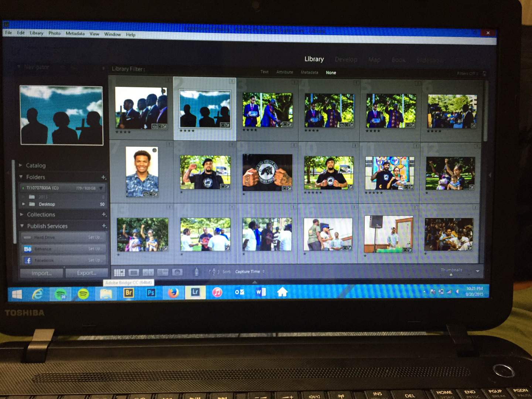
Task: Open Internet Explorer from taskbar
Action: [38, 294]
